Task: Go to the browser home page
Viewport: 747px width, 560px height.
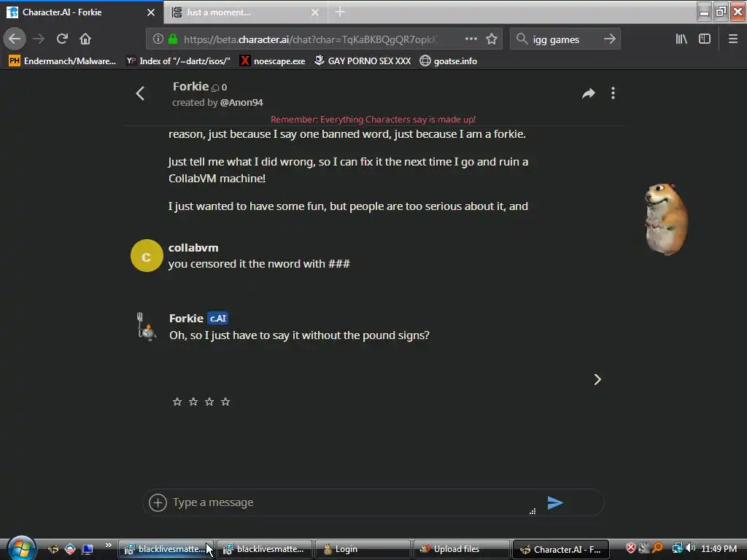Action: 85,39
